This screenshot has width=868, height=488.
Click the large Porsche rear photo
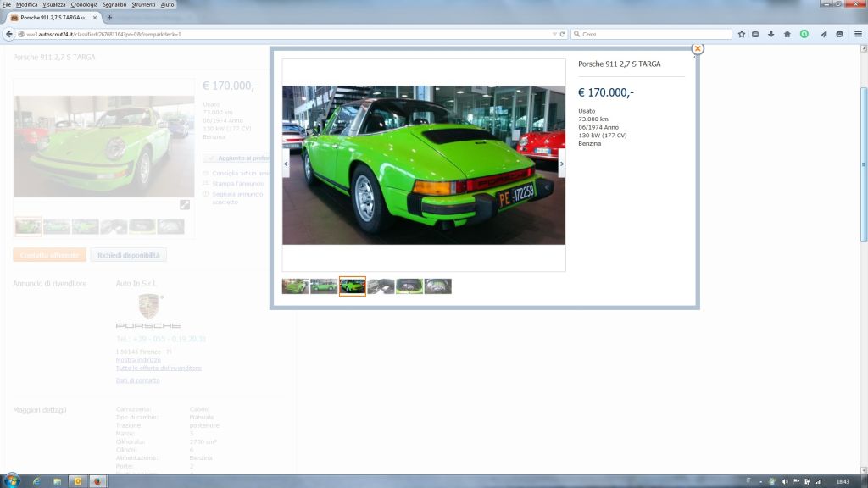pyautogui.click(x=424, y=165)
